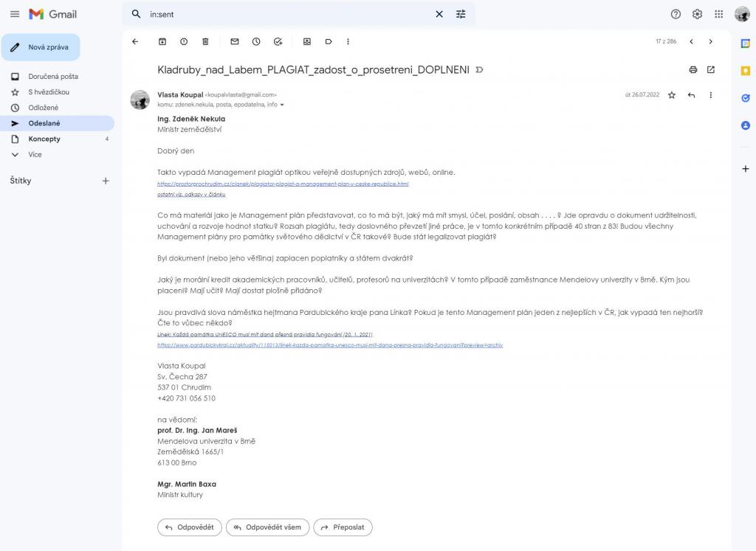Print the entire email conversation
This screenshot has width=756, height=551.
coord(693,69)
